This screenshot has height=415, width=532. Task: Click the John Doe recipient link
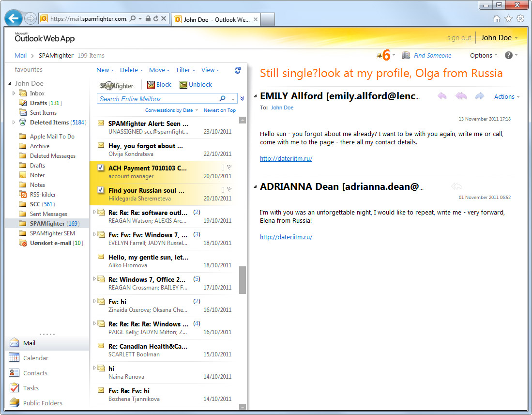pyautogui.click(x=282, y=108)
